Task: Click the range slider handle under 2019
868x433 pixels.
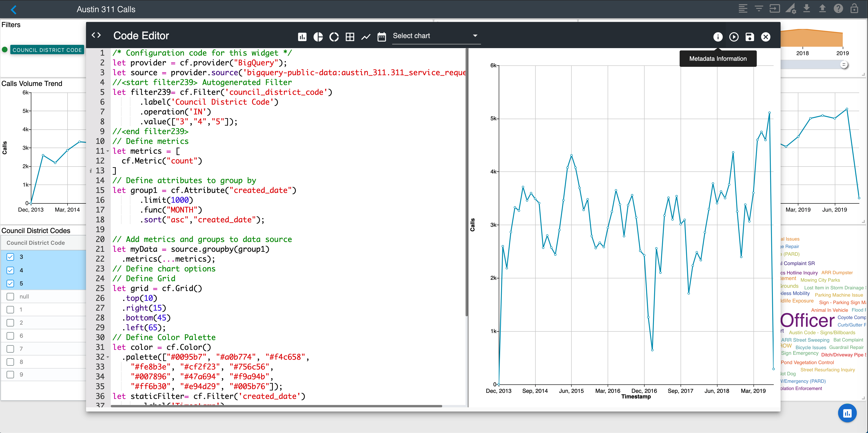Action: tap(844, 64)
